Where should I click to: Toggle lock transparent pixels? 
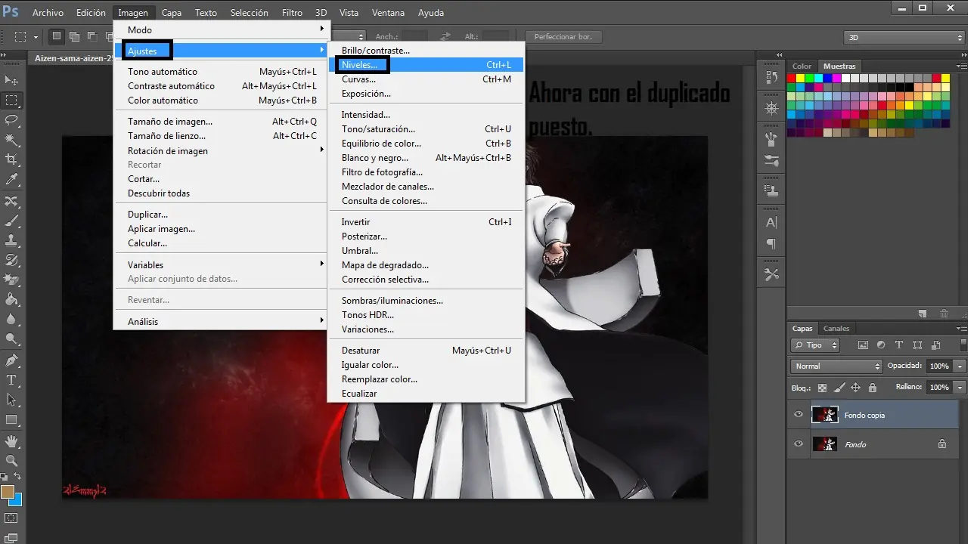click(x=822, y=388)
